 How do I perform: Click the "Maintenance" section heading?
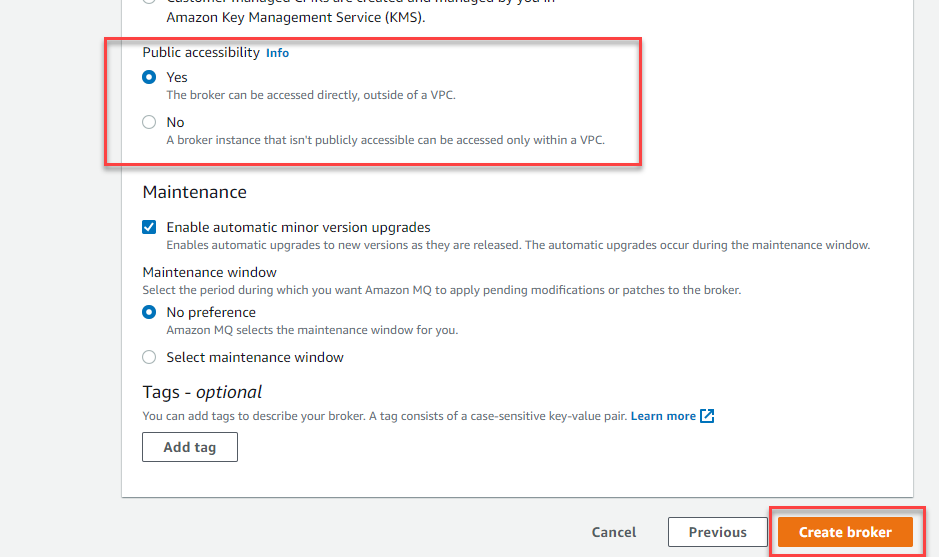(x=194, y=191)
